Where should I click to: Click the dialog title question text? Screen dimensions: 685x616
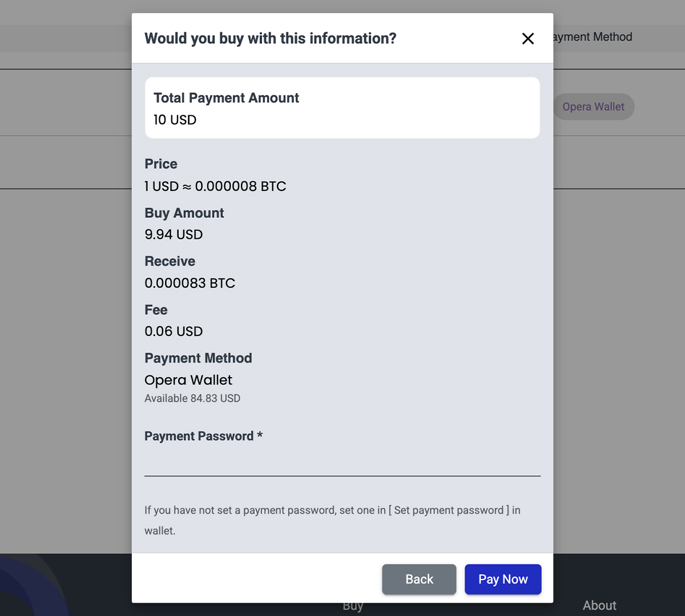point(270,38)
